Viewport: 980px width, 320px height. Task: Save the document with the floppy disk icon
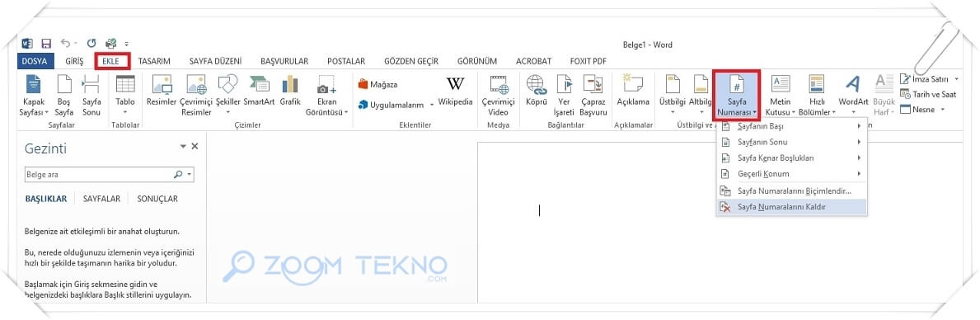pos(45,44)
